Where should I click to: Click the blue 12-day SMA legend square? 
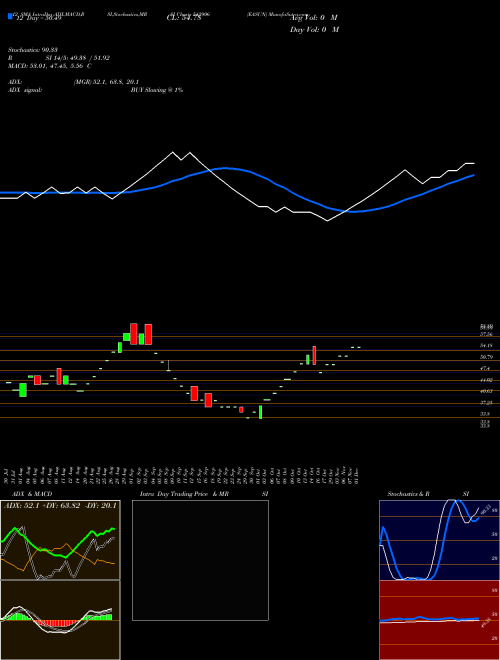[10, 16]
